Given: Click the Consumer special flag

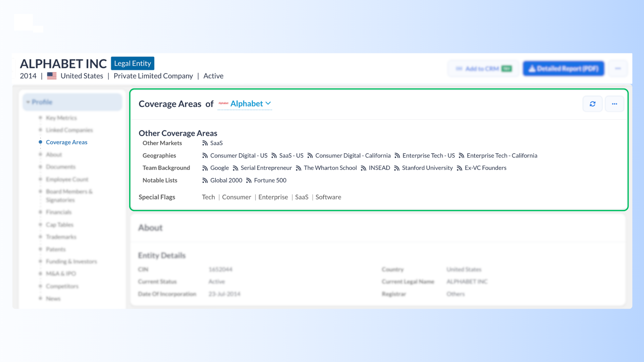Looking at the screenshot, I should 236,197.
